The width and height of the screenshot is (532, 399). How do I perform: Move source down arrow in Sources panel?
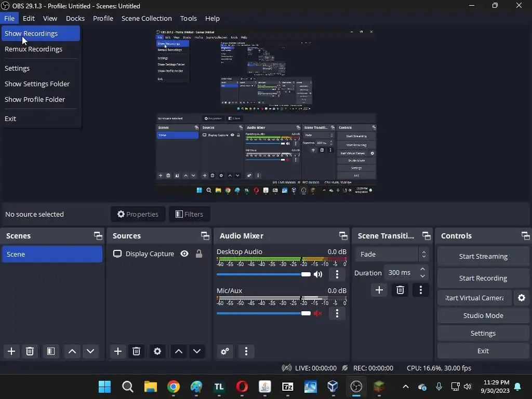[x=197, y=351]
